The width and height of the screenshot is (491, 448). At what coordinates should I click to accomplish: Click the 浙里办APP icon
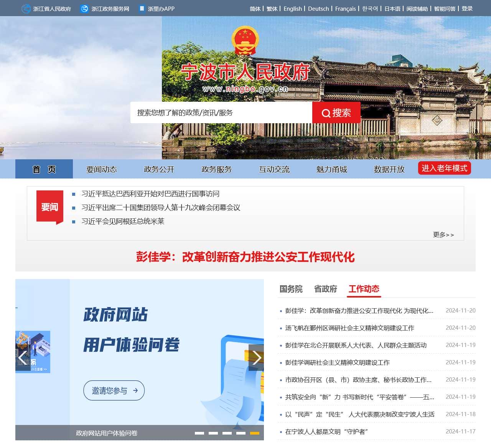point(142,8)
